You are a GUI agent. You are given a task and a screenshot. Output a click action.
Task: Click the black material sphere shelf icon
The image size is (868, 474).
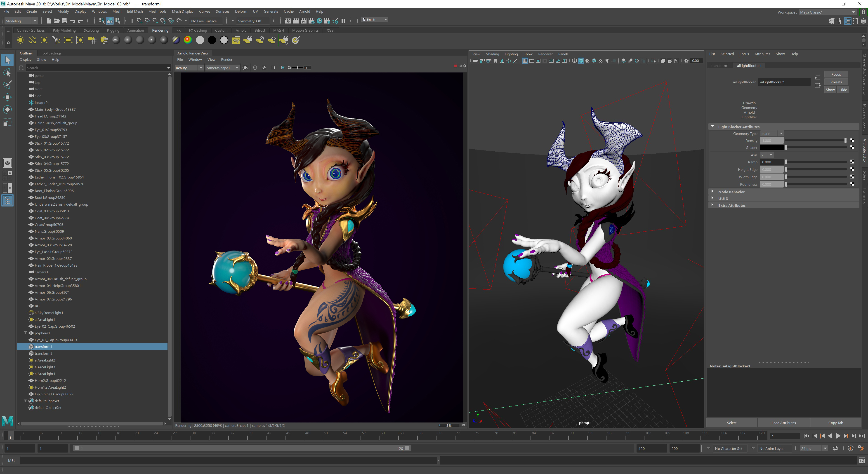[212, 40]
